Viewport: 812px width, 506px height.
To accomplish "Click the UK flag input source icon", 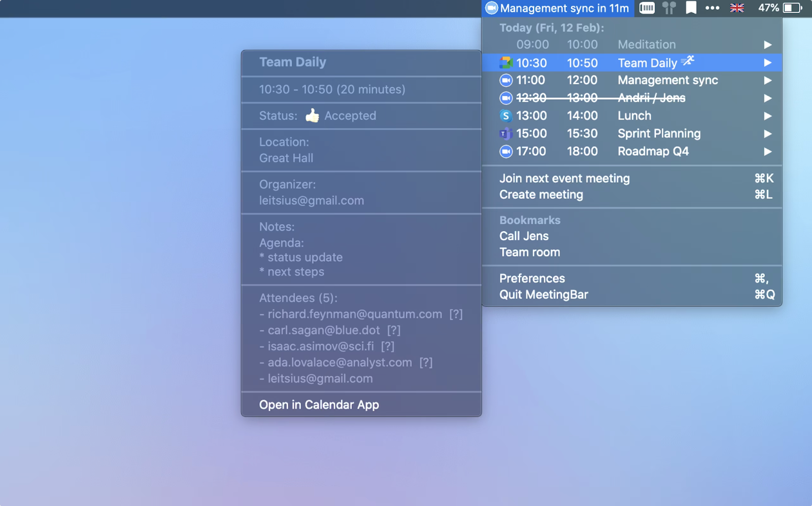I will tap(737, 8).
